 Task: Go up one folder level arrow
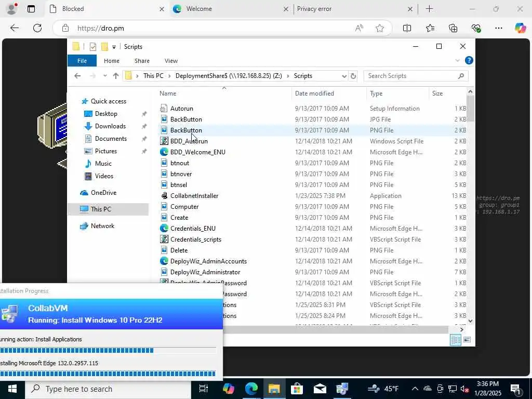click(116, 76)
